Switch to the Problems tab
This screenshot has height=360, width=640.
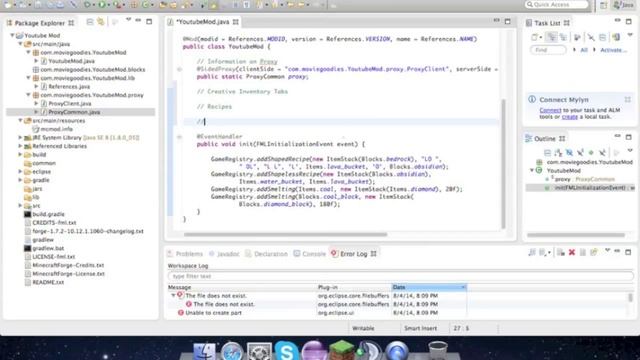pyautogui.click(x=185, y=254)
